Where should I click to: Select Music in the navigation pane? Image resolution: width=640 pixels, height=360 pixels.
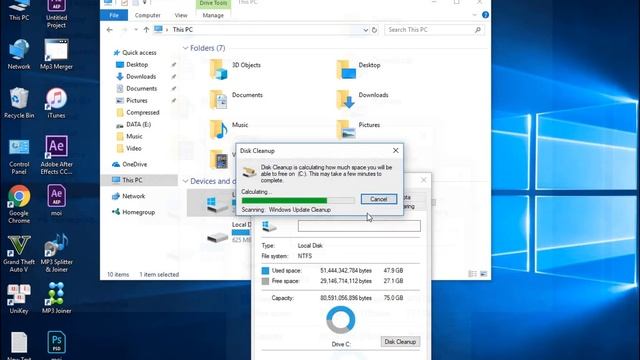pos(129,136)
